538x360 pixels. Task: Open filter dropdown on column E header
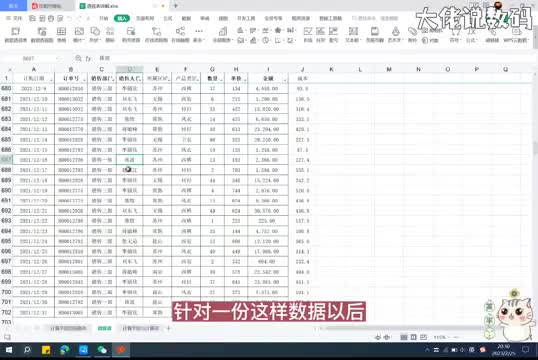tap(168, 80)
